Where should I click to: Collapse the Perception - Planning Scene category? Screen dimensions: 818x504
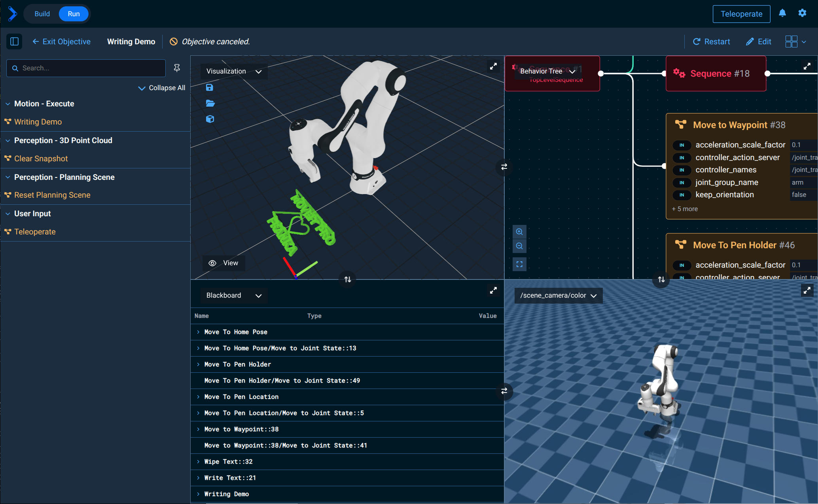8,177
